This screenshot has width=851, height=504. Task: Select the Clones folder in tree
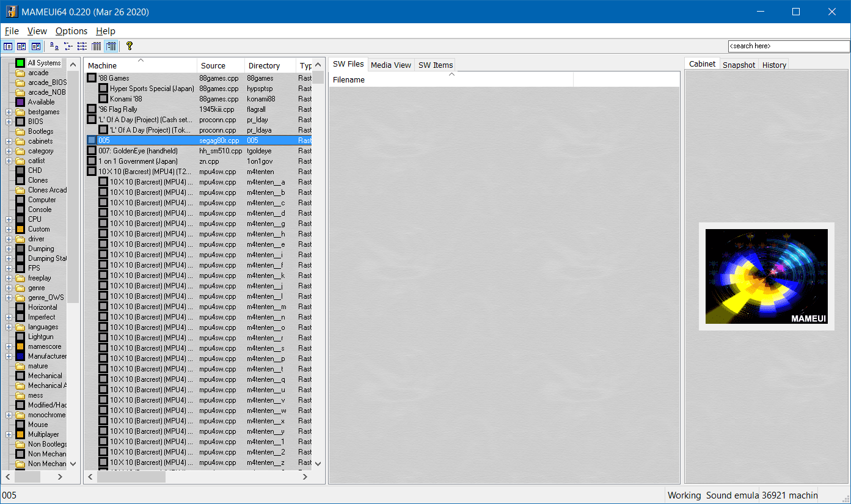38,180
